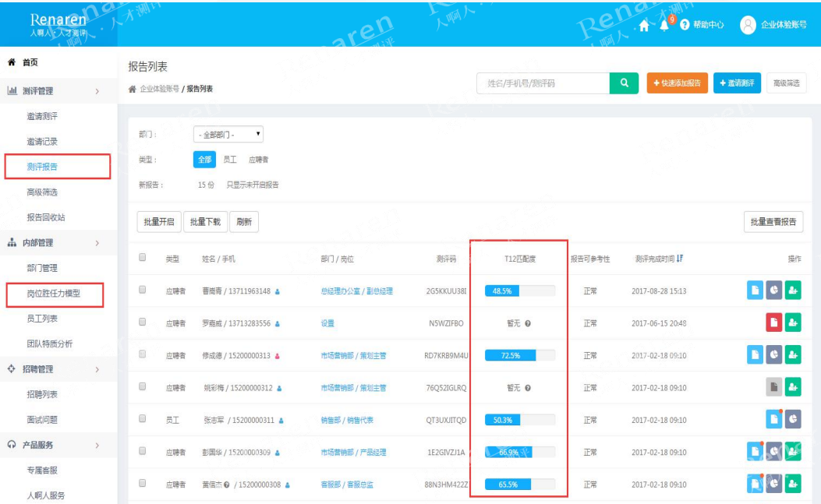This screenshot has width=821, height=504.
Task: Filter type by 应聘者 tab
Action: pyautogui.click(x=258, y=160)
